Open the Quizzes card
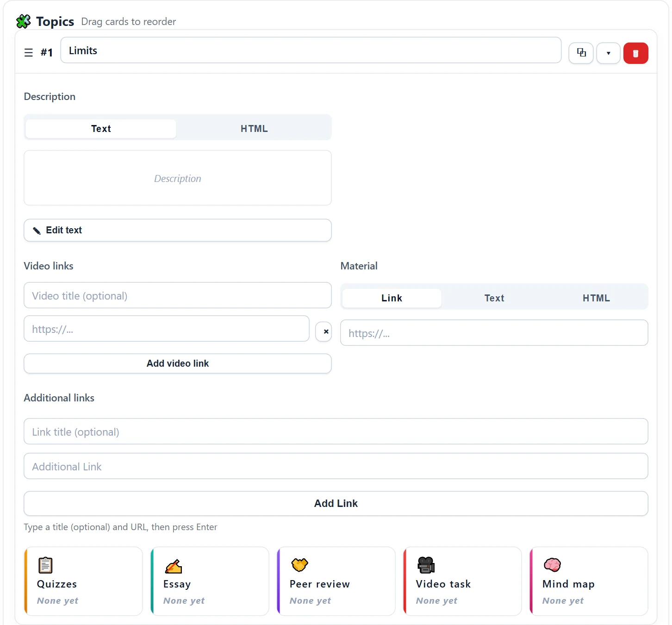672x625 pixels. 83,581
